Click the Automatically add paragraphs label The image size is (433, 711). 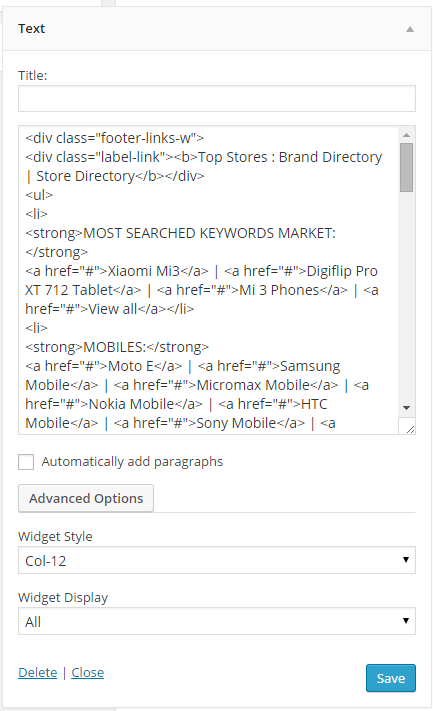tap(132, 462)
